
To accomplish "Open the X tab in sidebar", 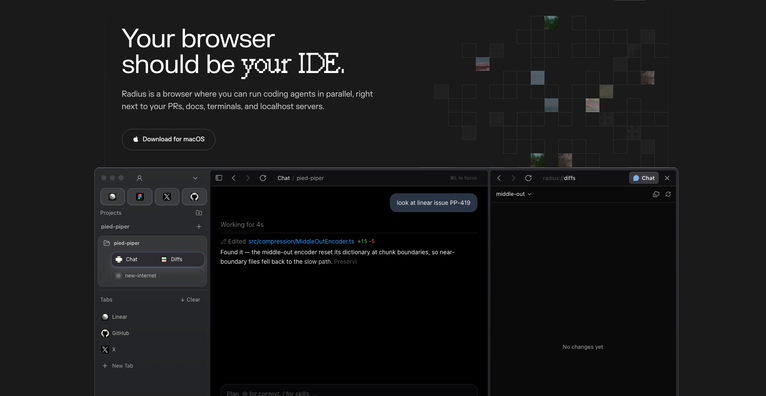I will point(108,350).
